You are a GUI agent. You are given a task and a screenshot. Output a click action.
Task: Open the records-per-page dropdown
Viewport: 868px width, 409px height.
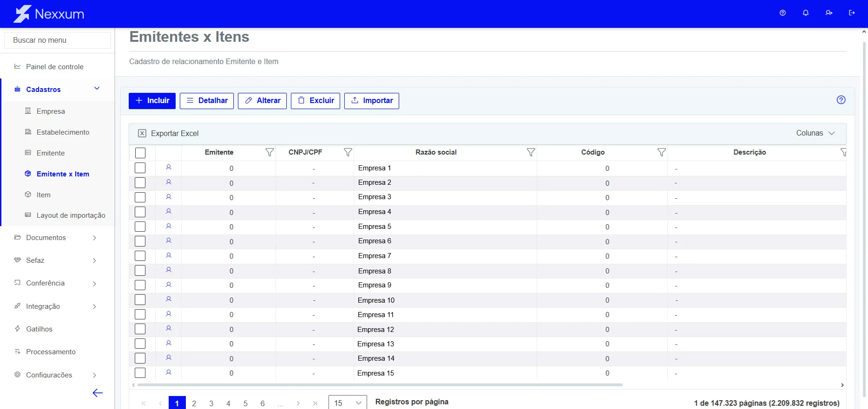pyautogui.click(x=348, y=403)
